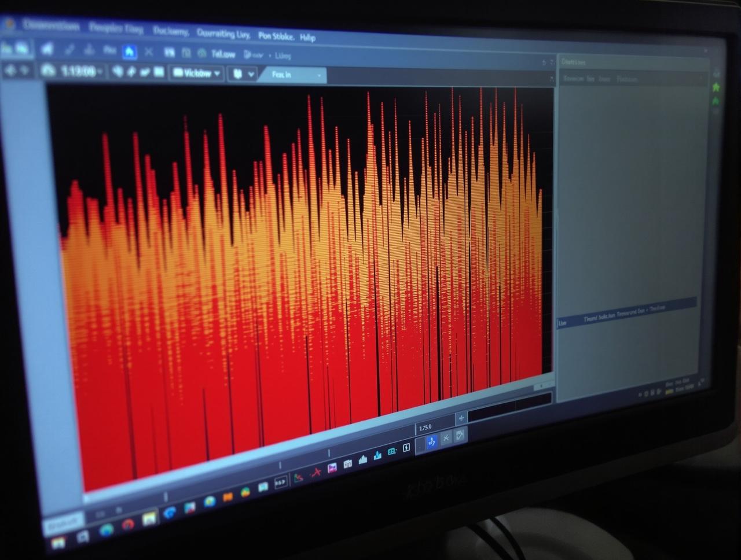This screenshot has width=741, height=560.
Task: Click the crossed tools icon near 1.75.0
Action: 446,439
